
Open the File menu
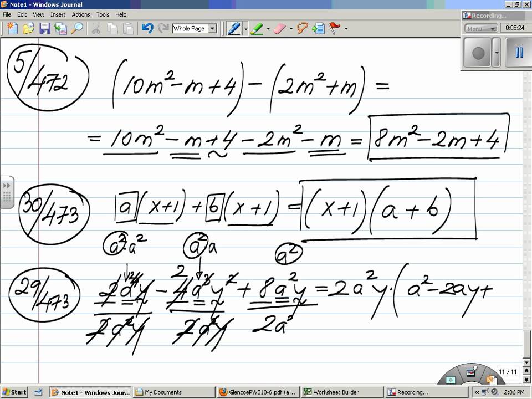[7, 14]
